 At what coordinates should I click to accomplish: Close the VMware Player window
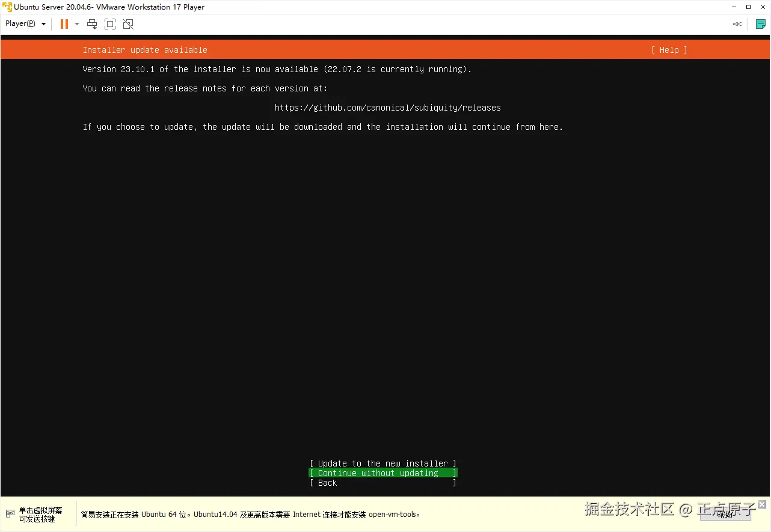763,7
